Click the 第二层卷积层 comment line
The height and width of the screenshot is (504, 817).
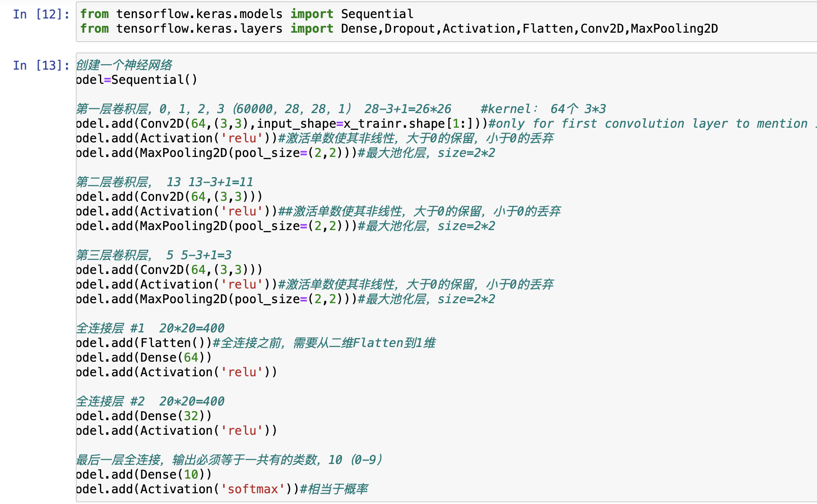(x=164, y=182)
